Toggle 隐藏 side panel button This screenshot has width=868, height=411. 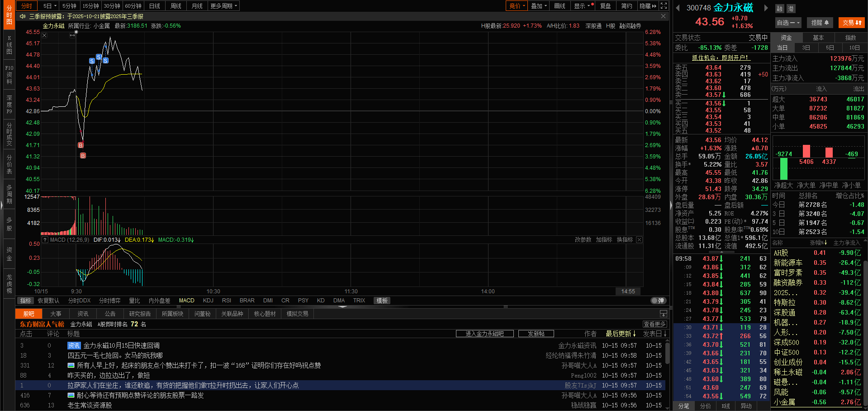pyautogui.click(x=648, y=6)
